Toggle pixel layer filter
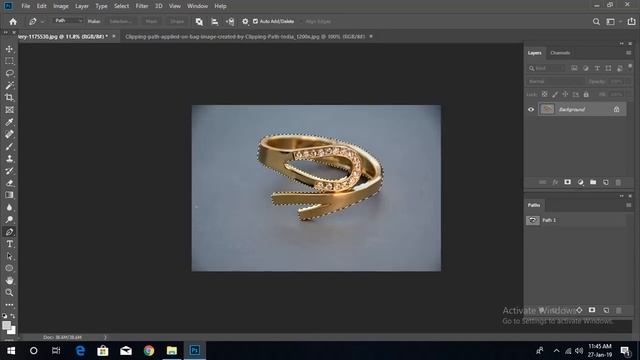 point(574,68)
